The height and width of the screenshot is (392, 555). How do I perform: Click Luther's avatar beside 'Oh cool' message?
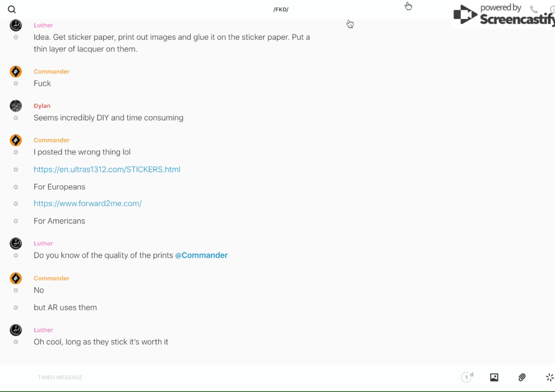[x=16, y=330]
